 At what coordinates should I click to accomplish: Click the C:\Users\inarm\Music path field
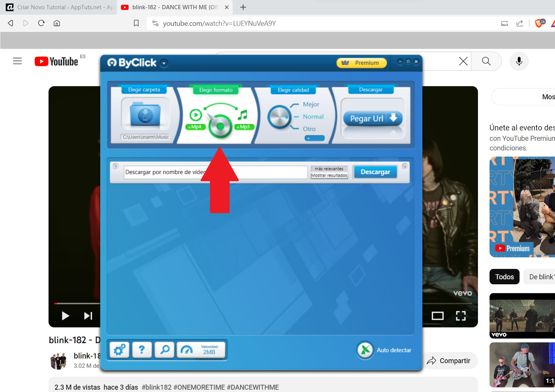145,137
